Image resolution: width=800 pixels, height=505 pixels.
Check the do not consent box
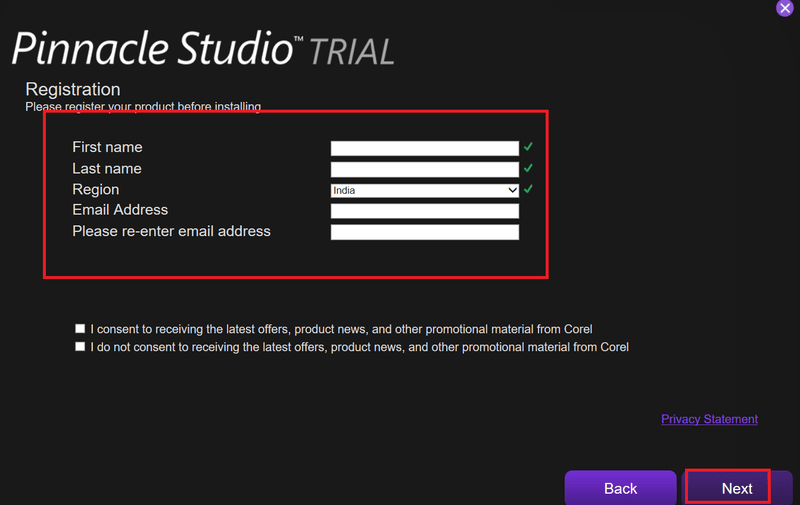pyautogui.click(x=80, y=347)
